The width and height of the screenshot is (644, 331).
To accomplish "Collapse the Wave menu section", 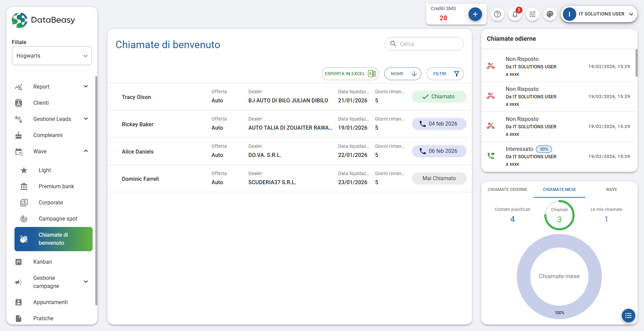I will 86,151.
